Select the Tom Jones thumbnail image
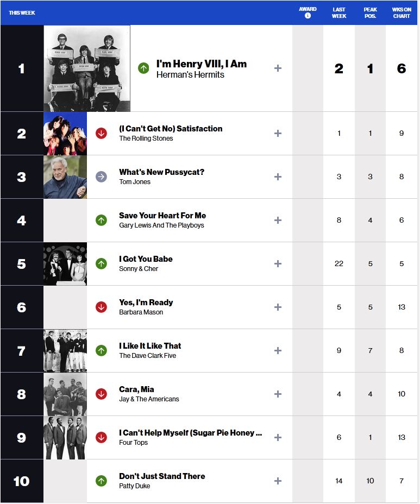The height and width of the screenshot is (504, 420). [x=65, y=177]
